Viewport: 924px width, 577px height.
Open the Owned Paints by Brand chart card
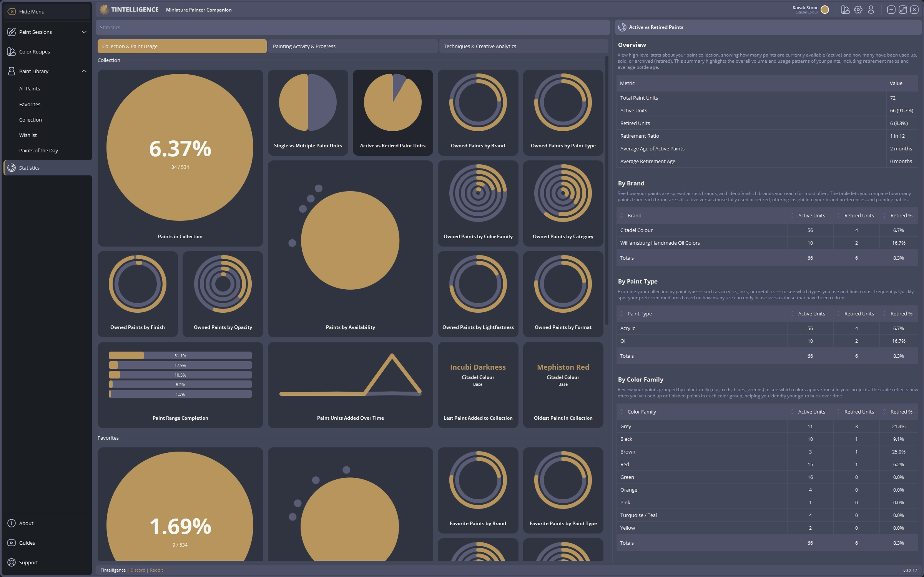[478, 112]
